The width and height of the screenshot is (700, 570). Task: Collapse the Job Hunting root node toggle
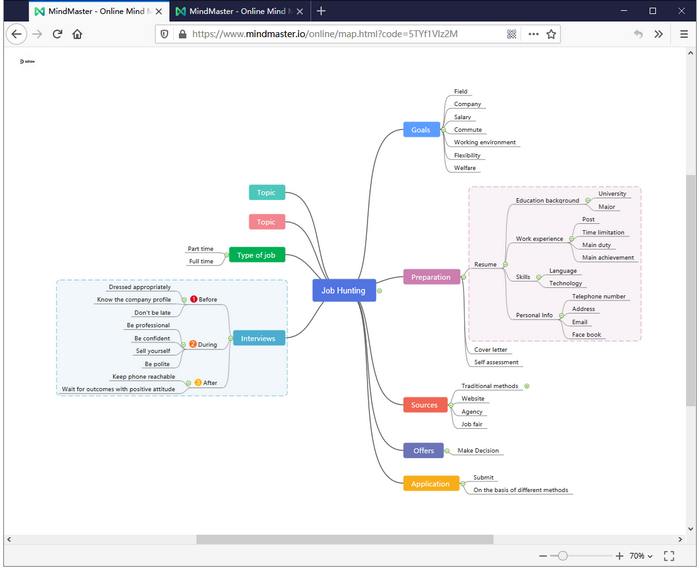[x=380, y=290]
